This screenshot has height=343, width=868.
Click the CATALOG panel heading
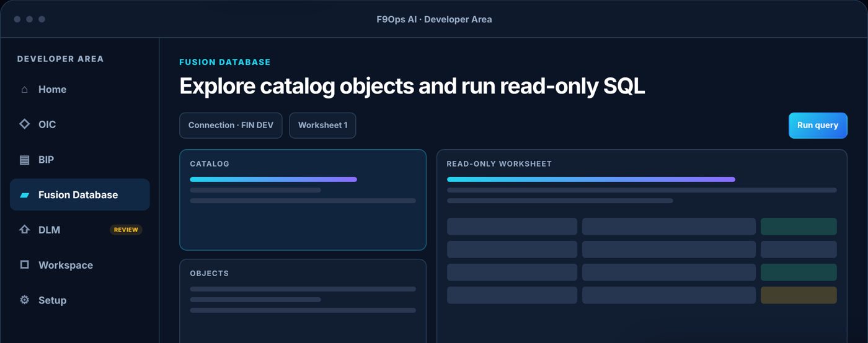210,164
